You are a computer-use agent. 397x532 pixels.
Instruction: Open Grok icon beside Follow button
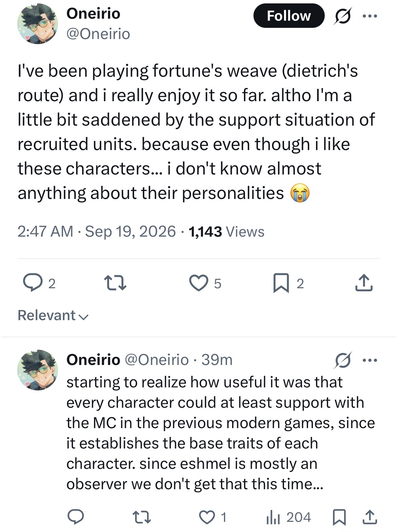pos(343,16)
